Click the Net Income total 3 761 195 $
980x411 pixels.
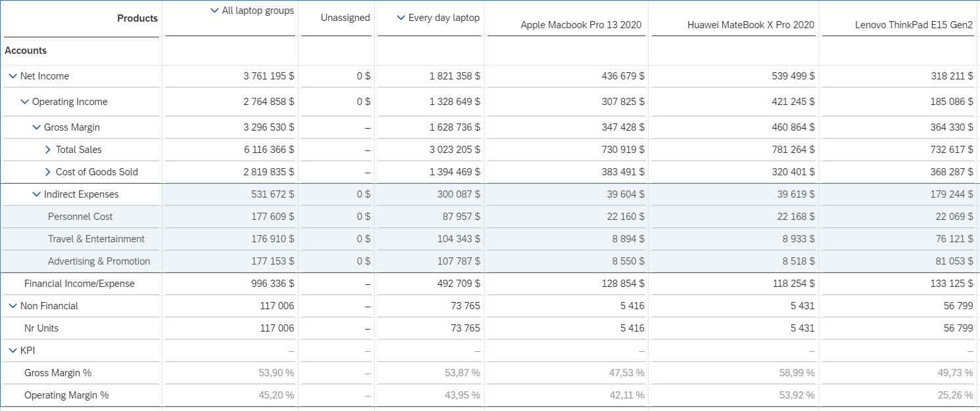[x=269, y=76]
